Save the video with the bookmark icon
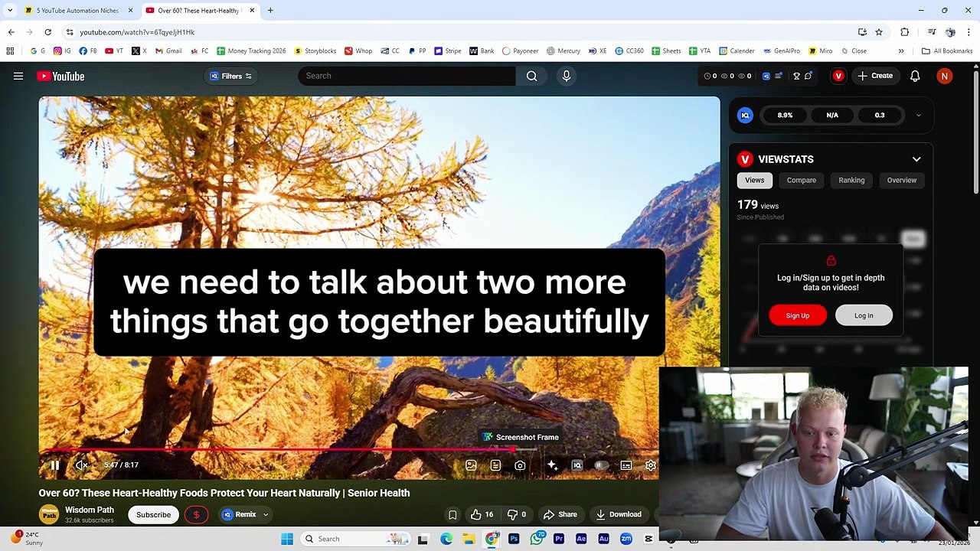Image resolution: width=980 pixels, height=551 pixels. pos(452,514)
